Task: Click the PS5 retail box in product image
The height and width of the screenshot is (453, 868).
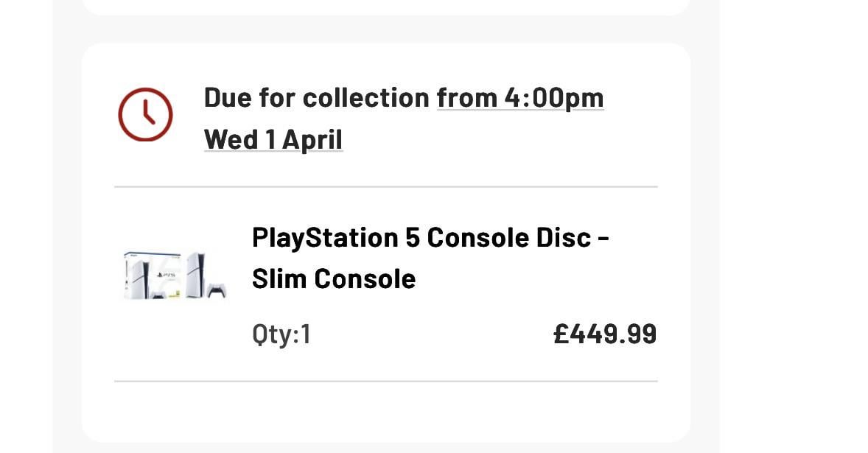Action: click(x=153, y=276)
